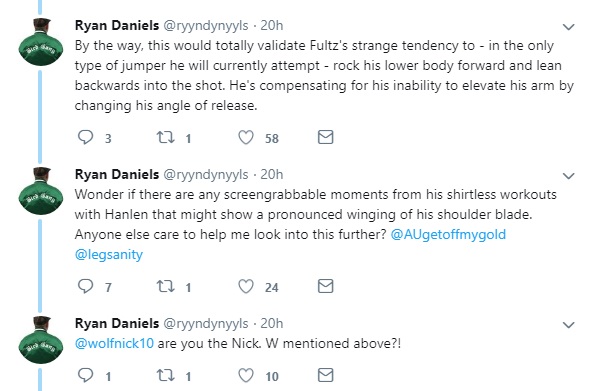The height and width of the screenshot is (391, 603).
Task: Open chevron menu on the @wolfnick10 tweet
Action: point(568,325)
